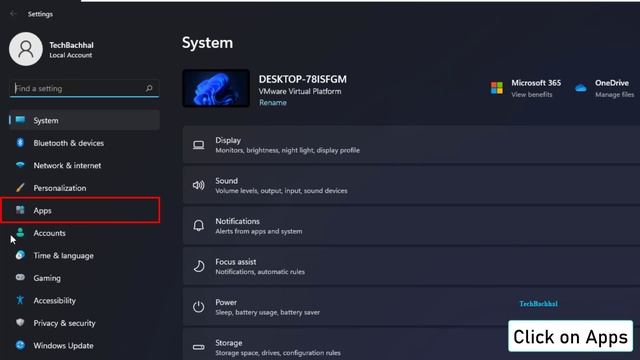
Task: Click the Sound speaker icon
Action: (x=199, y=185)
